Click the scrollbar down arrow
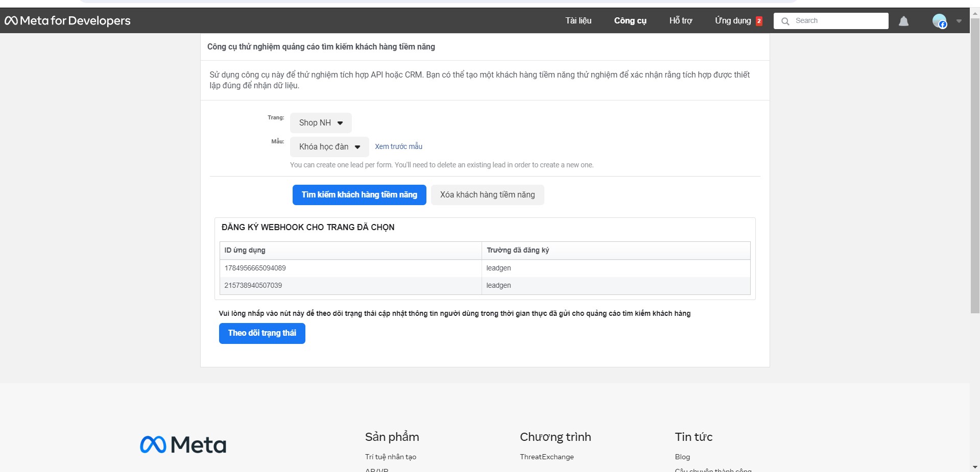The width and height of the screenshot is (980, 472). pos(975,467)
